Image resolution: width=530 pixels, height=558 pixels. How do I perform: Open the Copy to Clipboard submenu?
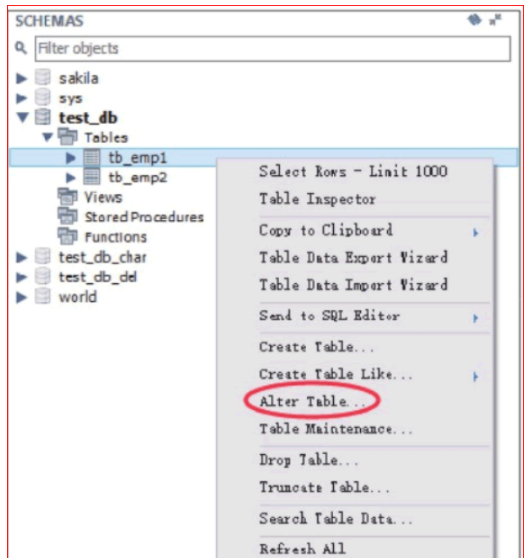click(x=326, y=231)
